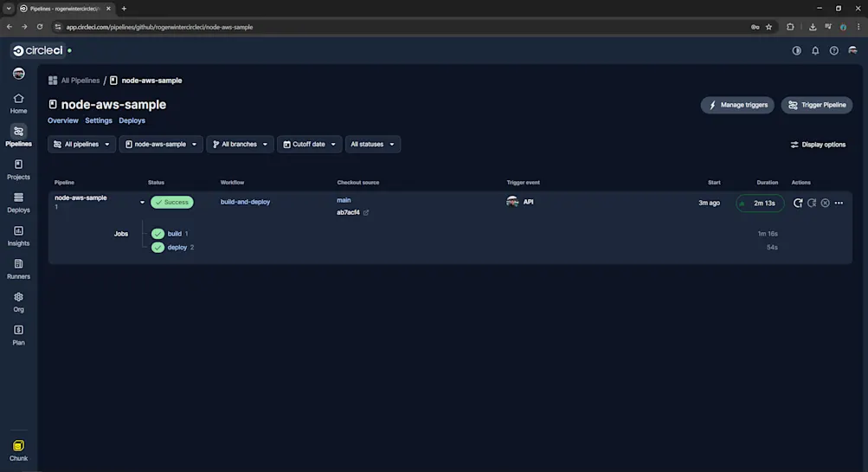Rerun the workflow from start

tap(798, 203)
